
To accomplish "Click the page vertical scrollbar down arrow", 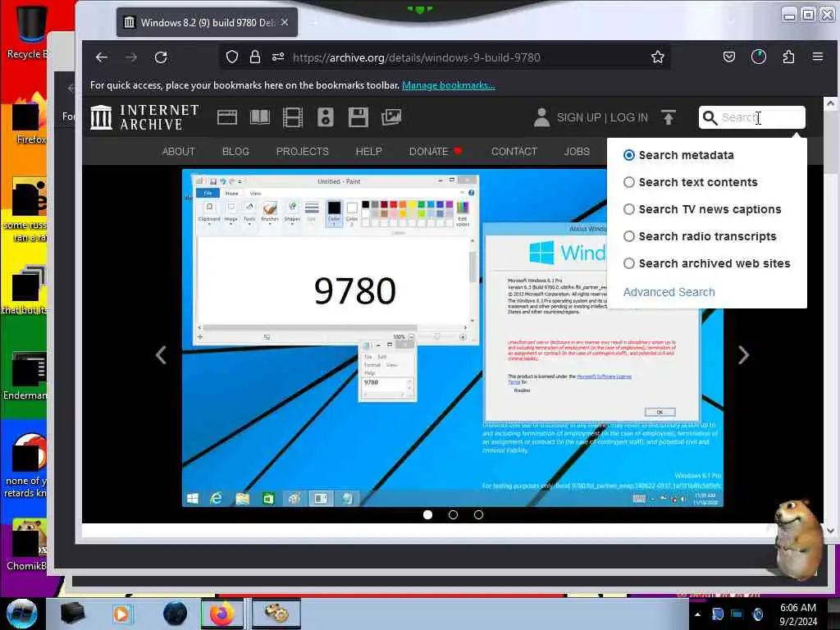I will click(x=830, y=531).
